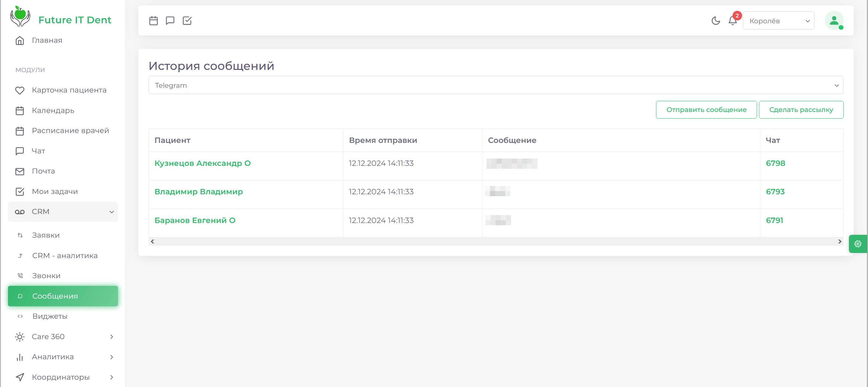Click the calendar icon beside Расписание врачей
This screenshot has height=387, width=868.
(x=20, y=131)
